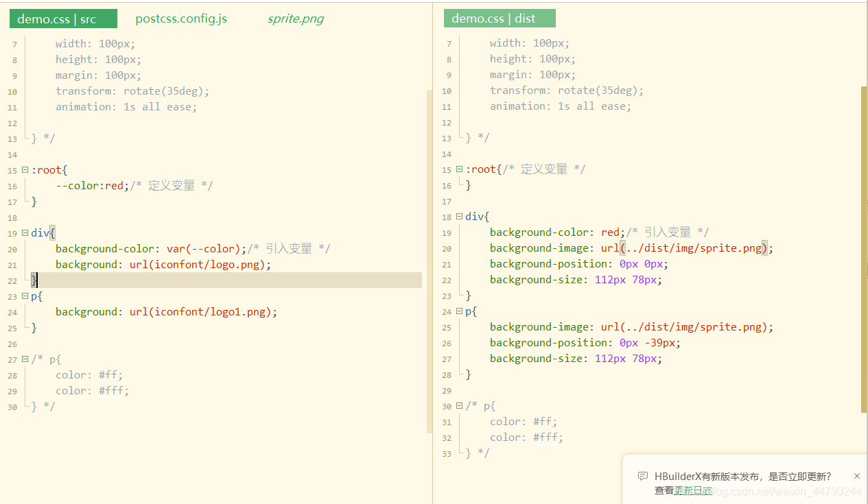Click line number 22 in src gutter
868x504 pixels.
click(x=13, y=280)
